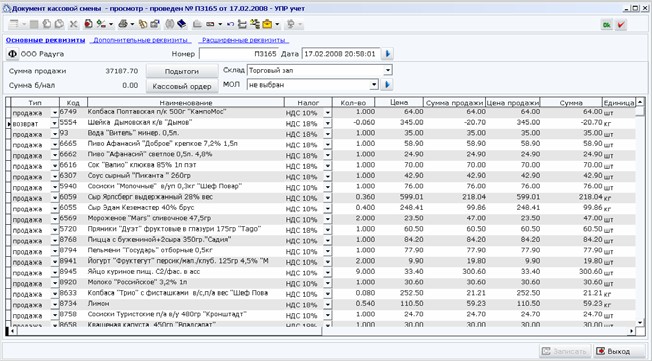
Task: Click the Наименование column header
Action: click(186, 102)
